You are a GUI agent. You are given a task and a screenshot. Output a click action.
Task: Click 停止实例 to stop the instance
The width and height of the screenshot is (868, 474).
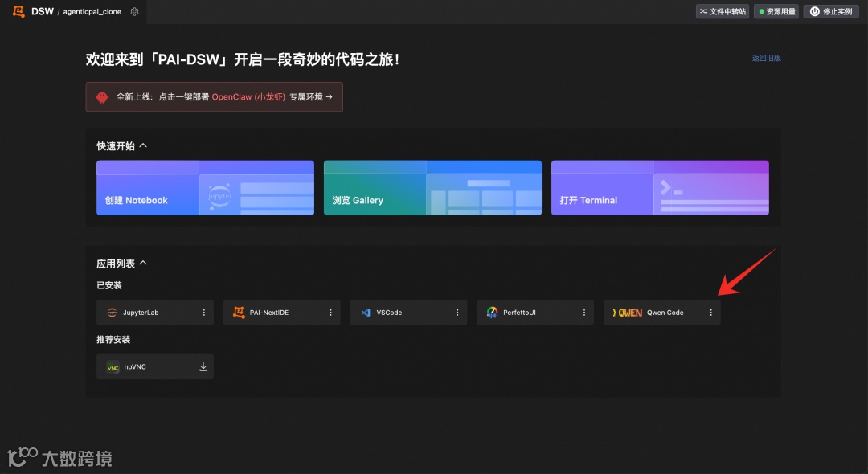tap(831, 11)
